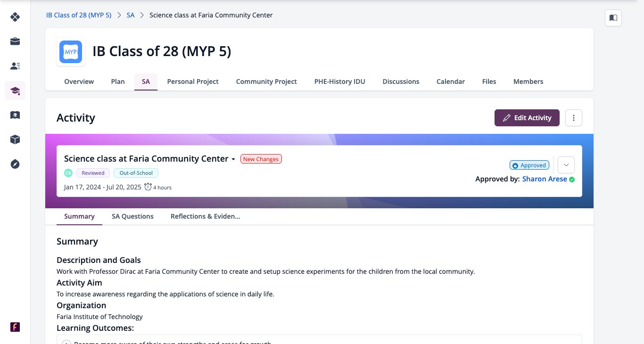The height and width of the screenshot is (344, 644).
Task: Expand the Approved status chevron dropdown
Action: point(566,165)
